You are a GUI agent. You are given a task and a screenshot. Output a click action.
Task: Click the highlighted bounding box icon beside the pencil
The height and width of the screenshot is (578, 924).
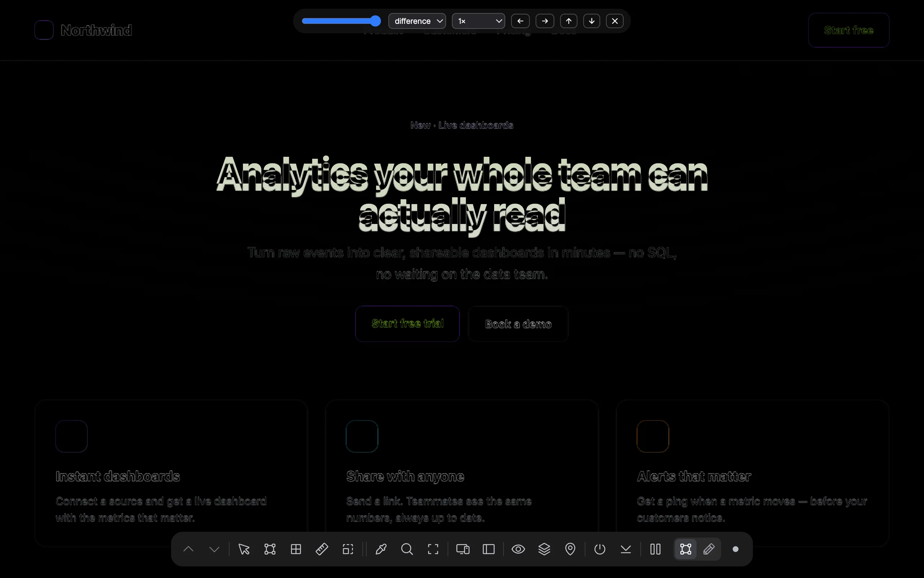pyautogui.click(x=686, y=549)
